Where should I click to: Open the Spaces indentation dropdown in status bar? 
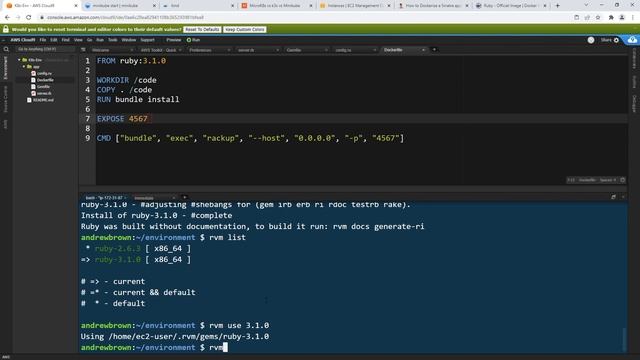608,180
